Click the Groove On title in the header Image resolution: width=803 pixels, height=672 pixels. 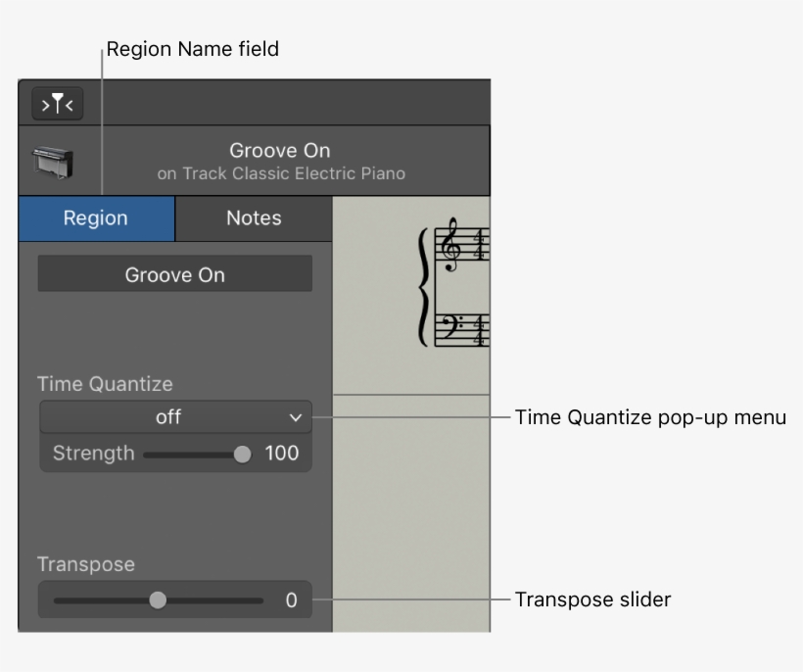(280, 150)
